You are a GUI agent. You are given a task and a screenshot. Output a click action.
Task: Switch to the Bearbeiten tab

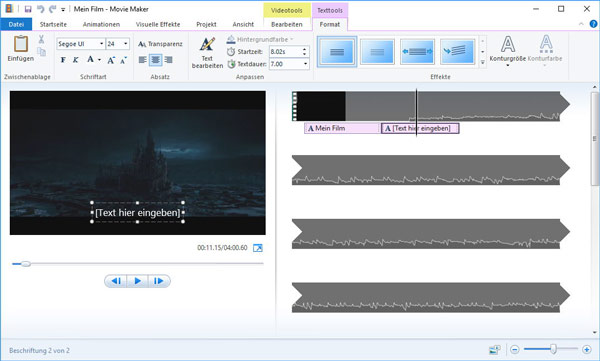coord(287,24)
